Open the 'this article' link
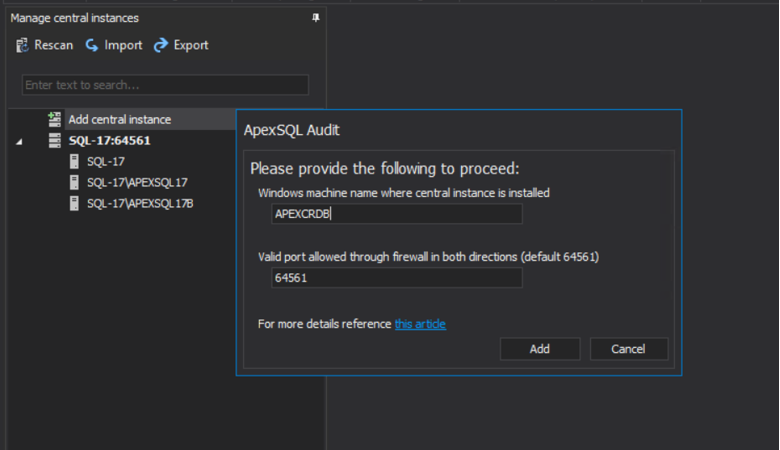The image size is (780, 450). tap(420, 324)
